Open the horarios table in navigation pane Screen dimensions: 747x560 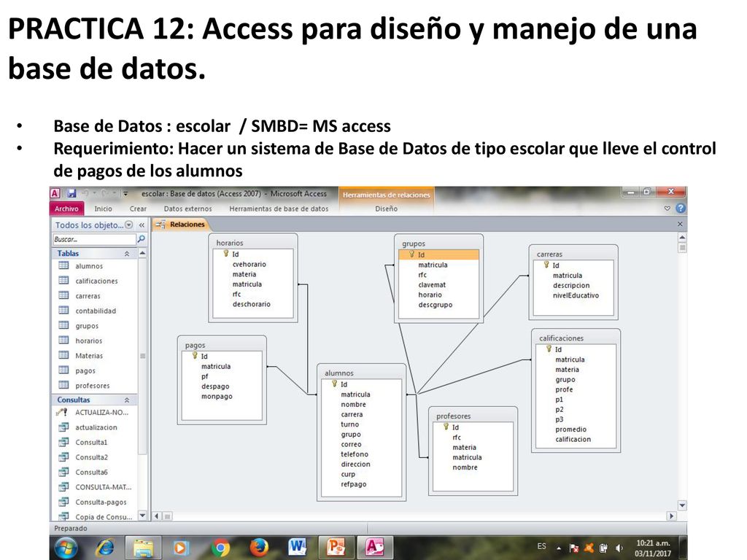(x=88, y=341)
